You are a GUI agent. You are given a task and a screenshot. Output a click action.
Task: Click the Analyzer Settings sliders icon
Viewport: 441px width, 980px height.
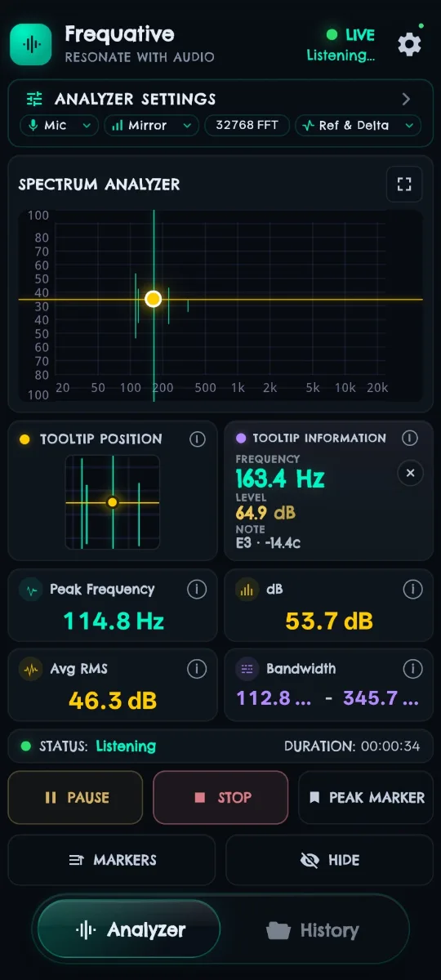(34, 99)
